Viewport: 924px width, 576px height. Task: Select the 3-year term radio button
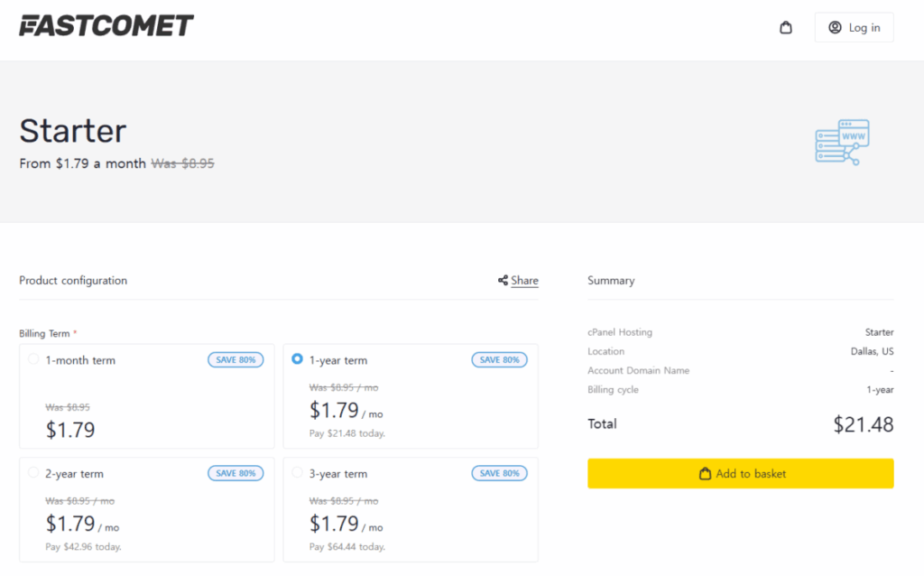[x=298, y=472]
